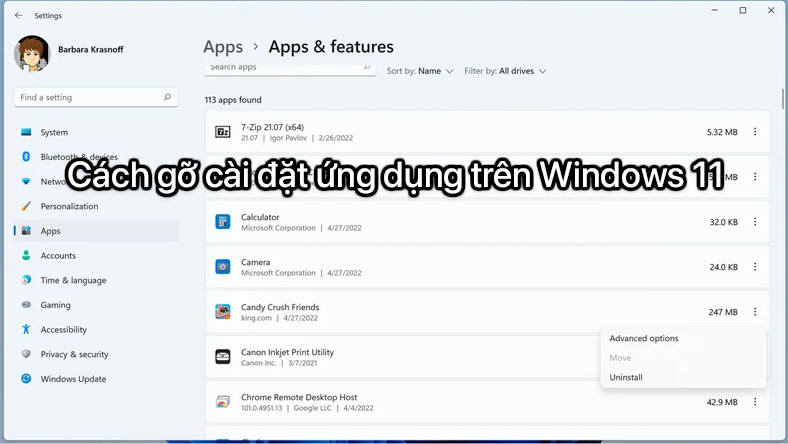The height and width of the screenshot is (444, 788).
Task: Click the magnifier icon in Find a setting
Action: [x=167, y=97]
